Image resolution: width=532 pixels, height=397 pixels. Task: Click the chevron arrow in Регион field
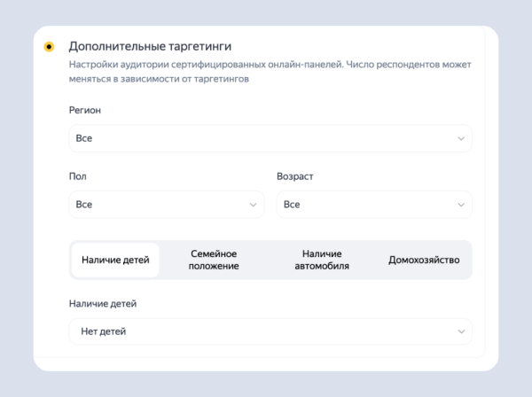[460, 139]
